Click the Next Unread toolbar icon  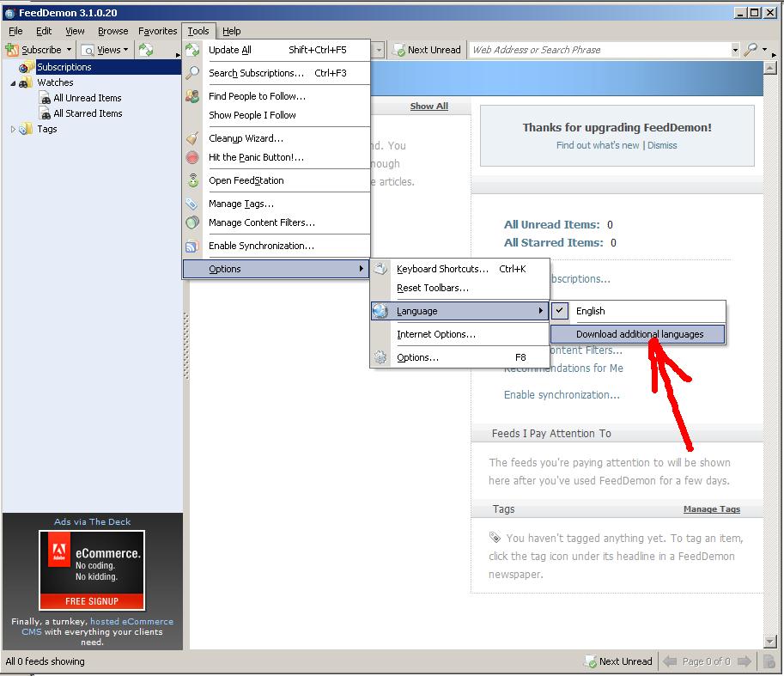click(398, 50)
